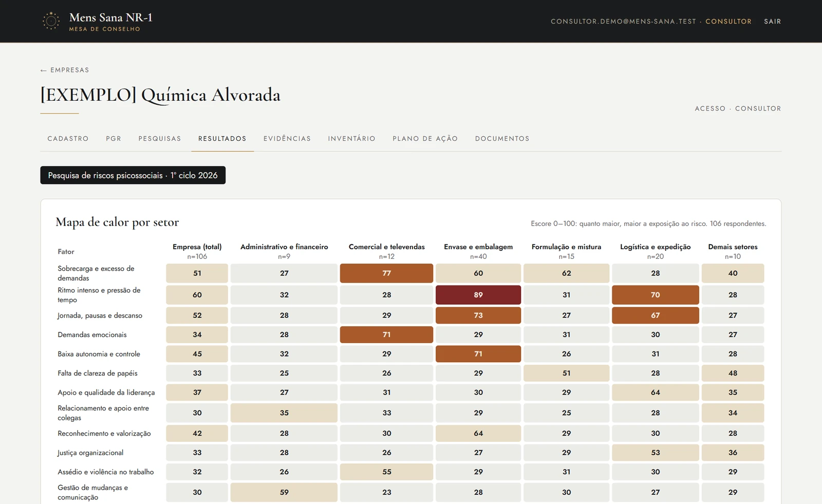Select the 70 cell under Logística e expedição
The image size is (822, 504).
(656, 295)
